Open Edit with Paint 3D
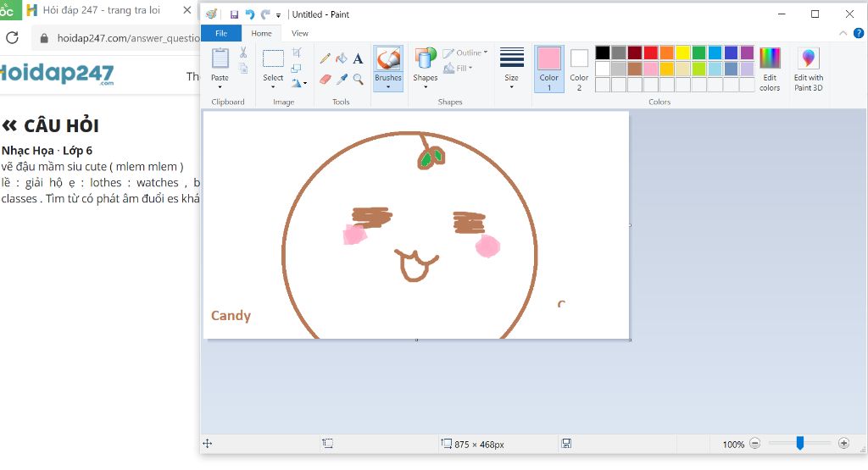Viewport: 868px width, 470px height. pos(808,69)
